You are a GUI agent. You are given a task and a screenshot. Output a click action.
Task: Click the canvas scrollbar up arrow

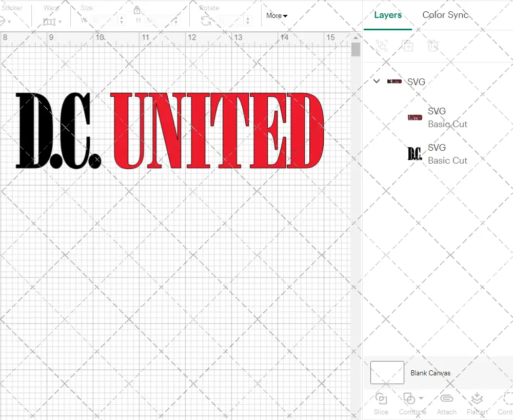[x=356, y=37]
